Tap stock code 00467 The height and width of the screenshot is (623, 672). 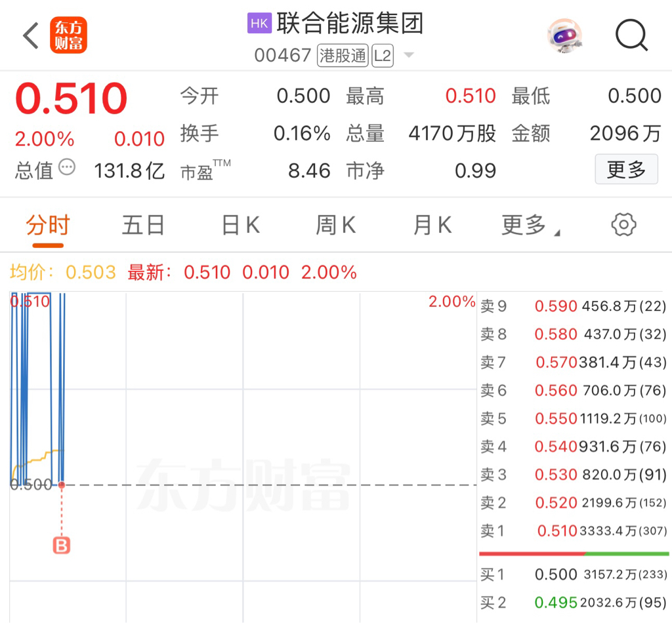[x=282, y=55]
